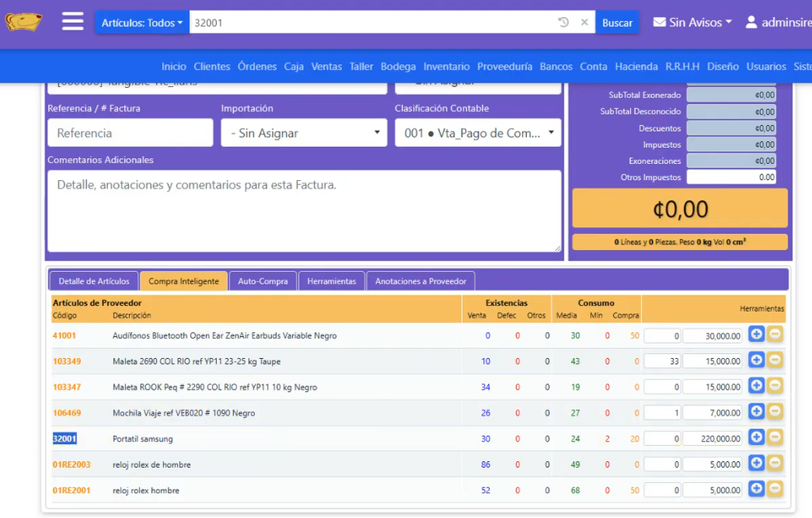The width and height of the screenshot is (812, 518).
Task: Open the Clasificación Contable dropdown
Action: (x=477, y=133)
